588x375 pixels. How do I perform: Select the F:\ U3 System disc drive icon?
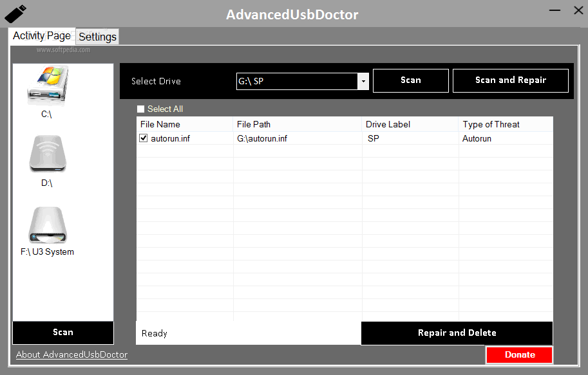48,224
